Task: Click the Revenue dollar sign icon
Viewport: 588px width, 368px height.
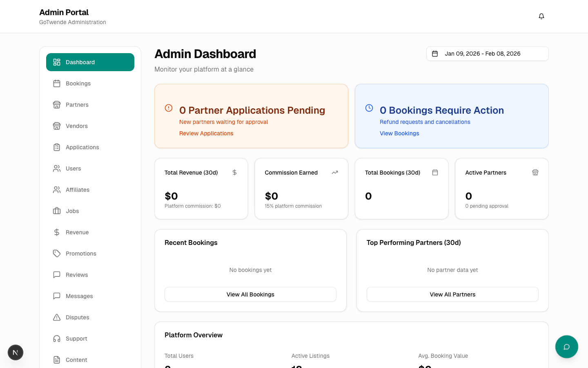Action: [x=56, y=232]
